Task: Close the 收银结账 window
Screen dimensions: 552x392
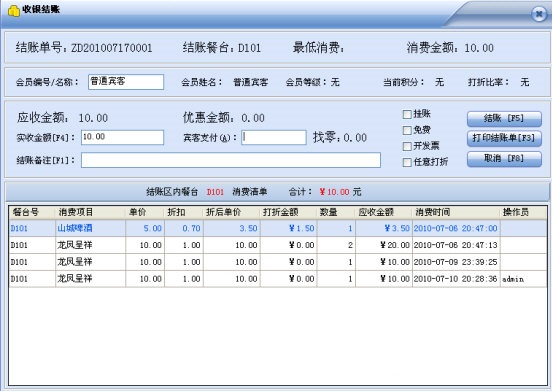Action: 539,14
